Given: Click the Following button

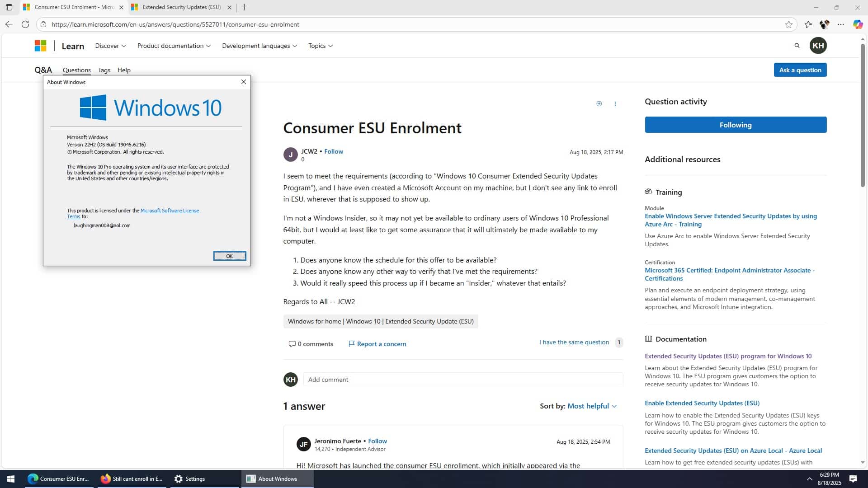Looking at the screenshot, I should (x=736, y=125).
